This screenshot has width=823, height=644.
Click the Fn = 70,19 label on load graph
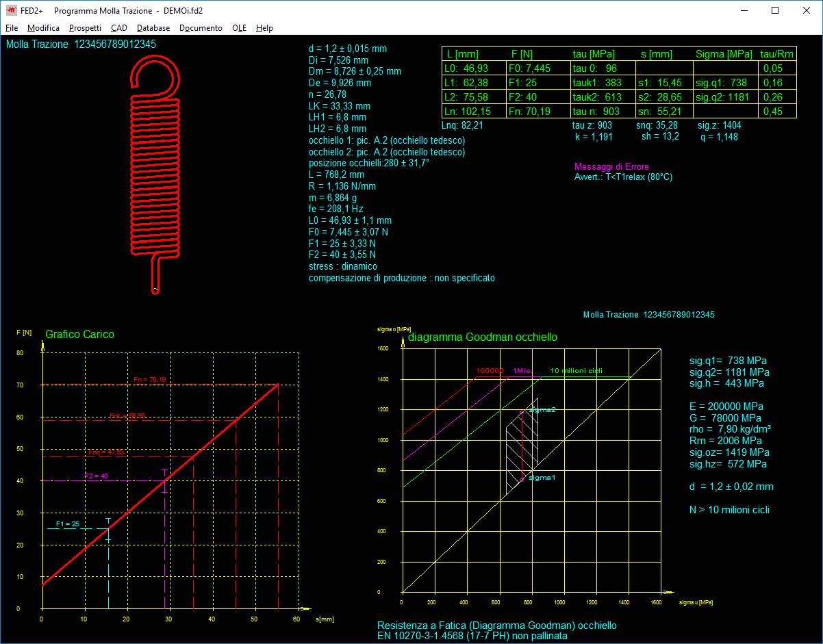pyautogui.click(x=149, y=379)
